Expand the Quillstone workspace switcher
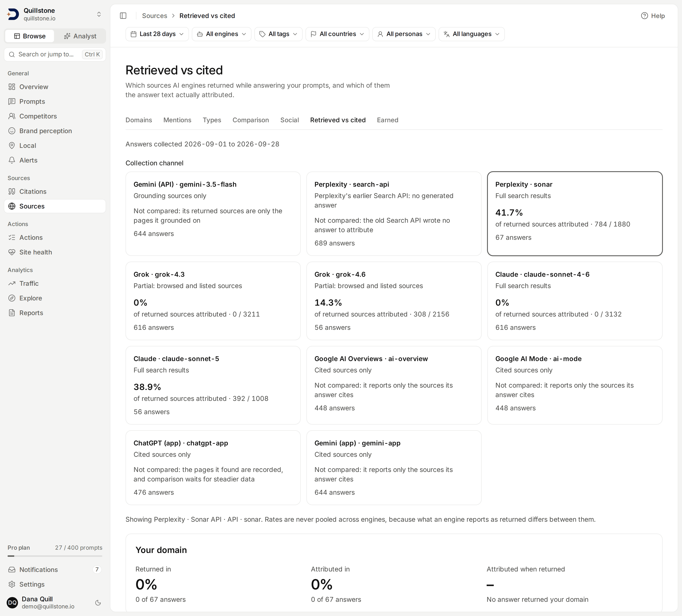The image size is (682, 616). point(55,14)
